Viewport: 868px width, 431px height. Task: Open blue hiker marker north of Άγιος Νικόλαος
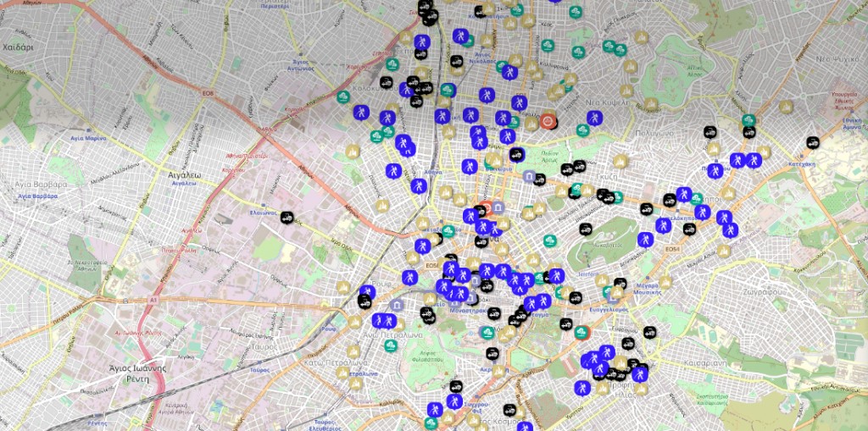pos(460,36)
